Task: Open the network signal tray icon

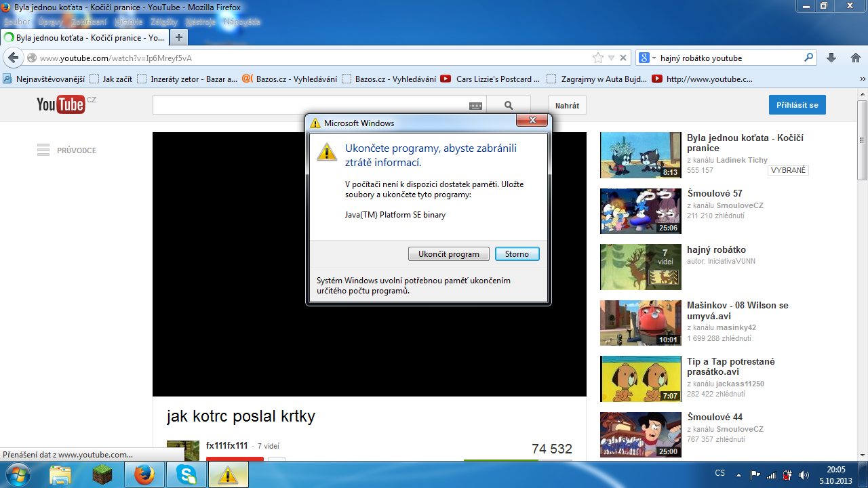Action: pos(771,475)
